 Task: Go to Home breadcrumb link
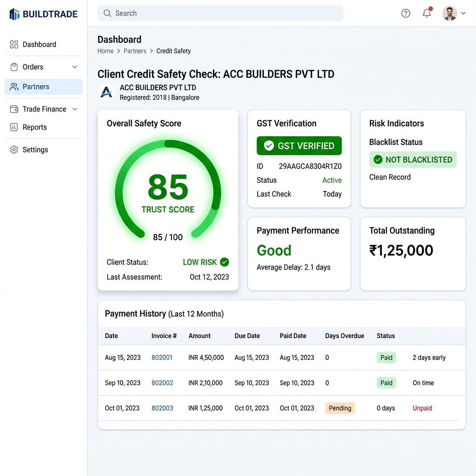tap(106, 51)
